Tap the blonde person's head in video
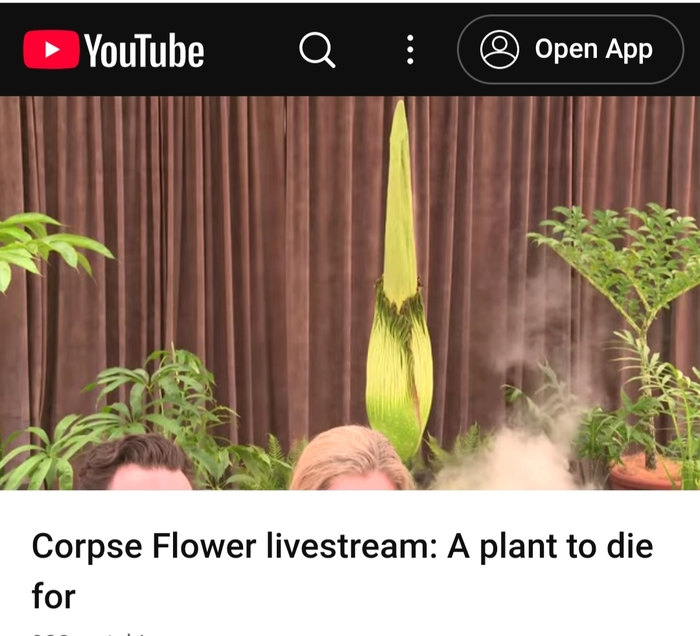 (x=352, y=458)
